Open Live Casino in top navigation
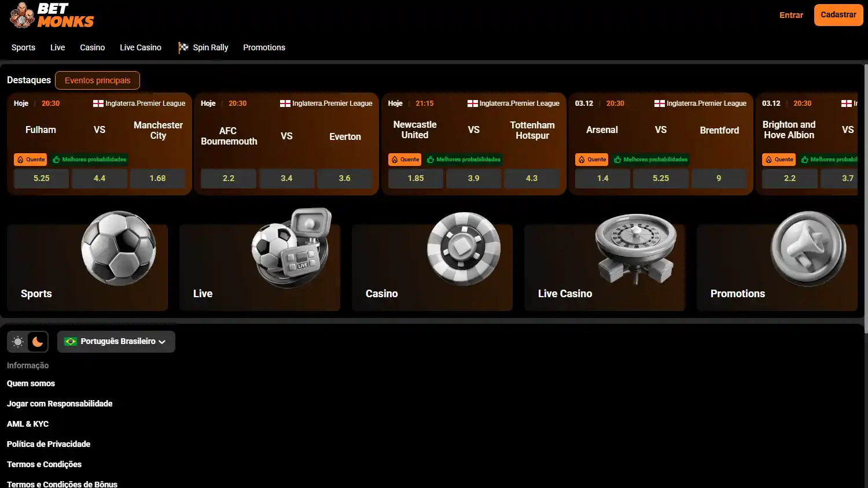Viewport: 868px width, 488px height. click(x=141, y=47)
